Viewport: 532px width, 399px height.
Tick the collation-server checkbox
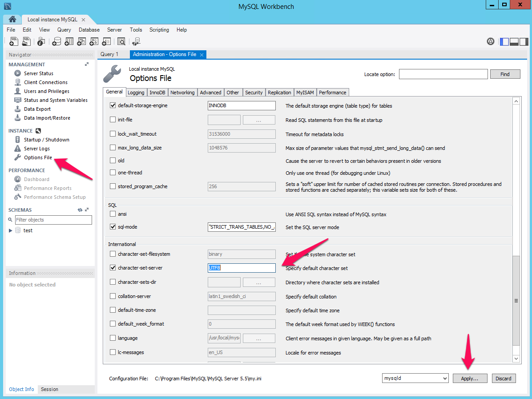pyautogui.click(x=113, y=296)
